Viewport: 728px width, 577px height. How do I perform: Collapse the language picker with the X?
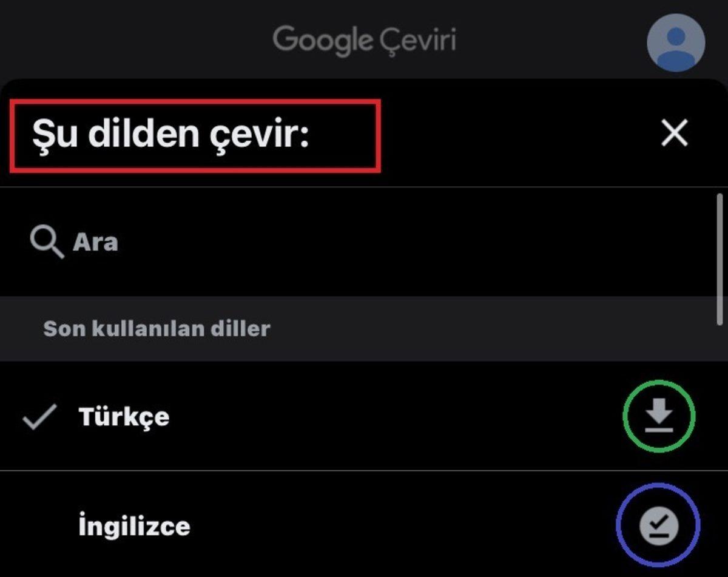pyautogui.click(x=673, y=133)
